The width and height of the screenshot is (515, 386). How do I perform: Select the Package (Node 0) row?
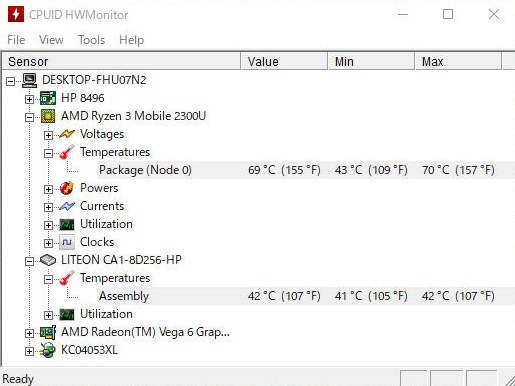point(305,170)
